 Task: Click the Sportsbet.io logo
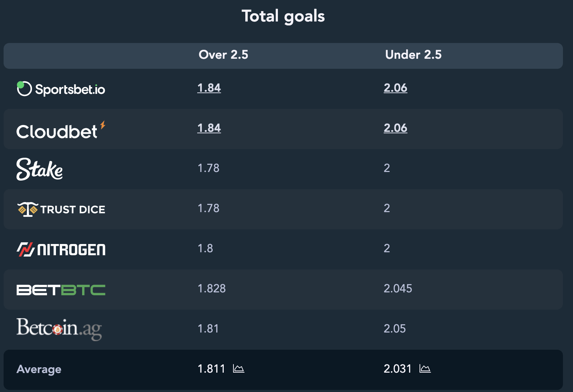(x=61, y=89)
